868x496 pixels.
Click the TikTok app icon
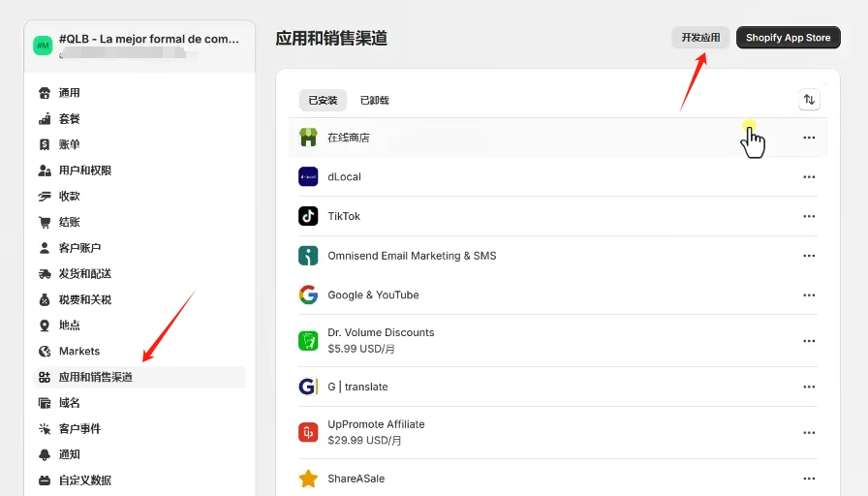(308, 216)
